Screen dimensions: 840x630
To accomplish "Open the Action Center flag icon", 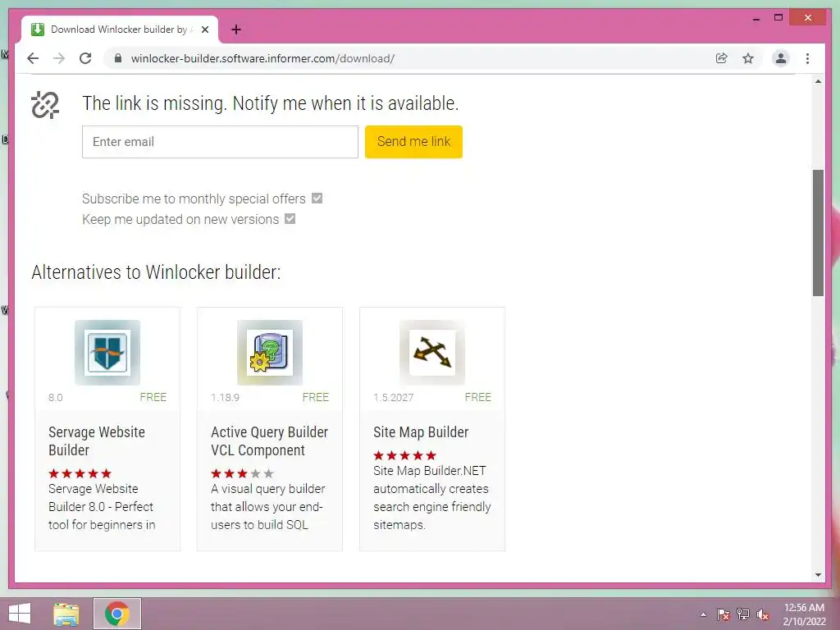I will [x=723, y=614].
